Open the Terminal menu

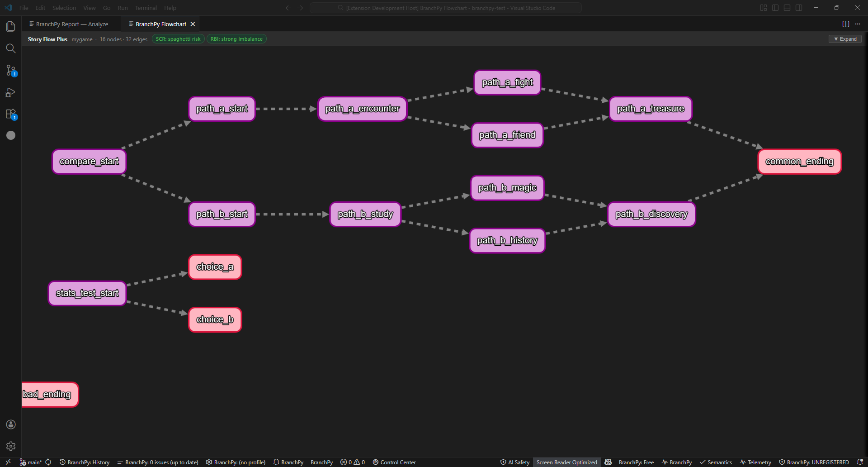(146, 8)
